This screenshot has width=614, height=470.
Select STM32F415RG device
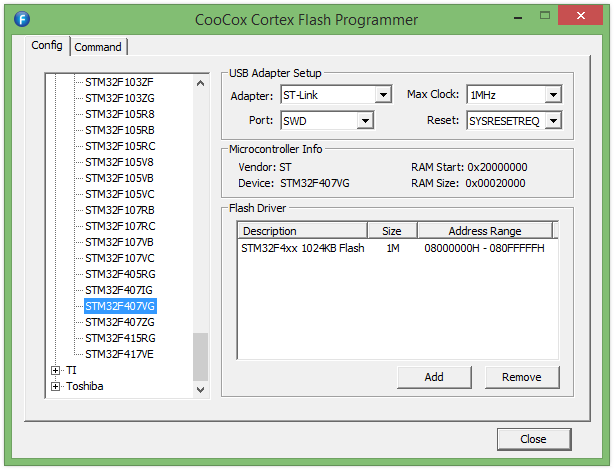120,338
